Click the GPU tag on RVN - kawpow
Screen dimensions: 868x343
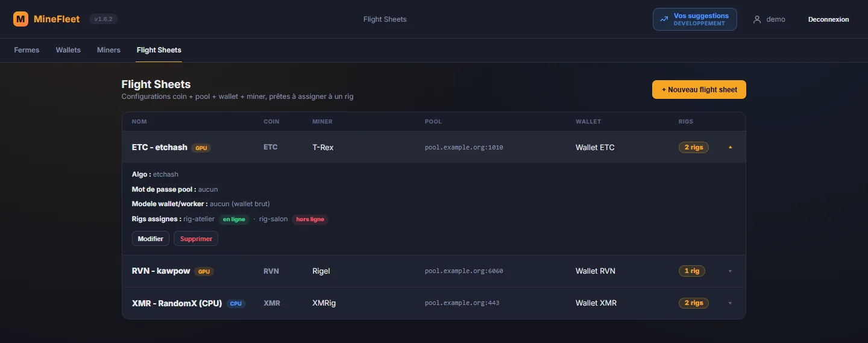[204, 272]
